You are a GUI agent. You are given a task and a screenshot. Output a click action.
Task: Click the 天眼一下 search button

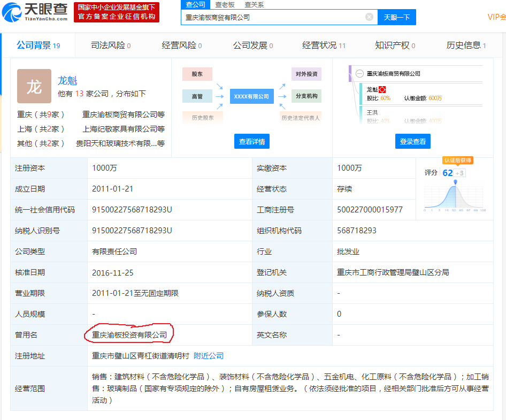(x=396, y=17)
